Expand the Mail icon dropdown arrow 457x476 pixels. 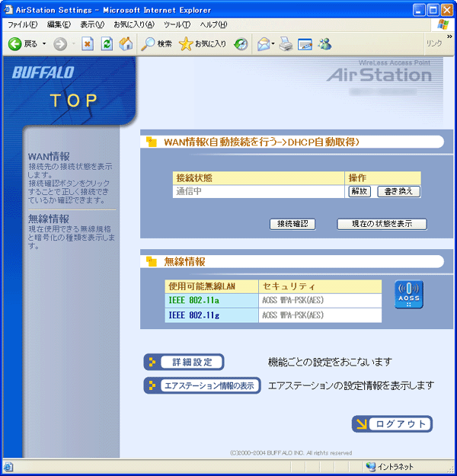click(273, 44)
